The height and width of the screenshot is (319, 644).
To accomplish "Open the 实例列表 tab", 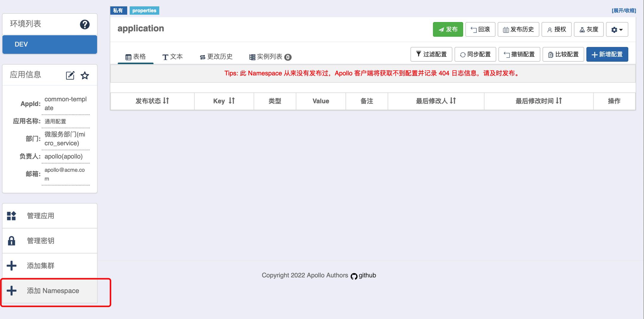I will pos(270,57).
